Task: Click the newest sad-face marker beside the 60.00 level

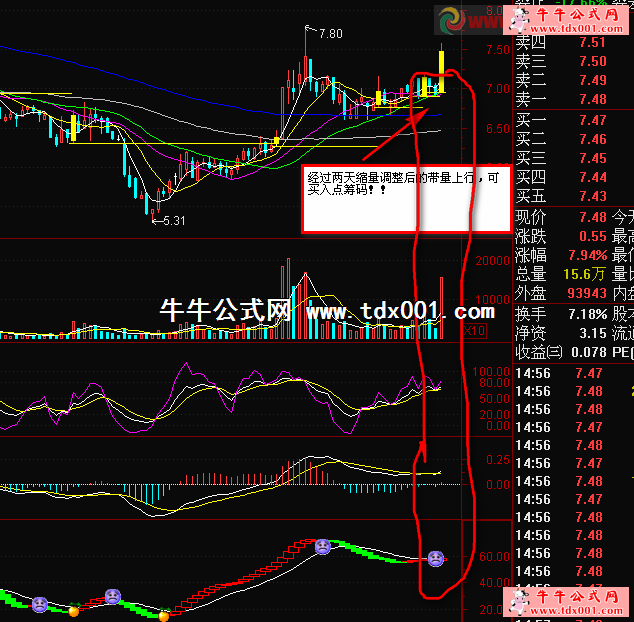Action: click(435, 559)
